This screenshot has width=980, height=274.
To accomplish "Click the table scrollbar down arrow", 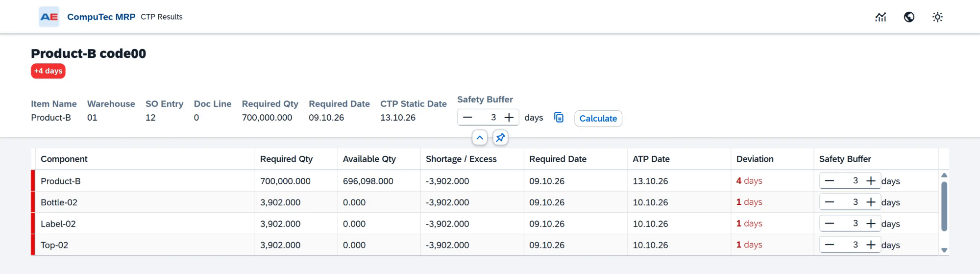I will 944,250.
